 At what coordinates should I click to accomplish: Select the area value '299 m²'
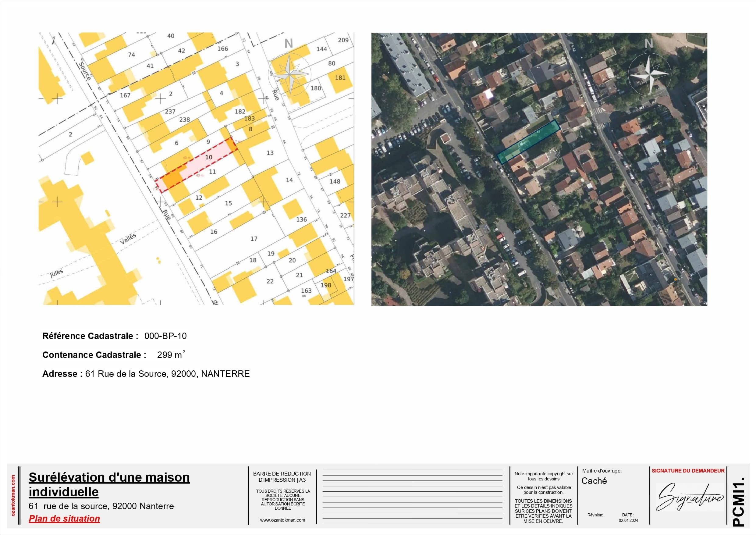tap(171, 355)
